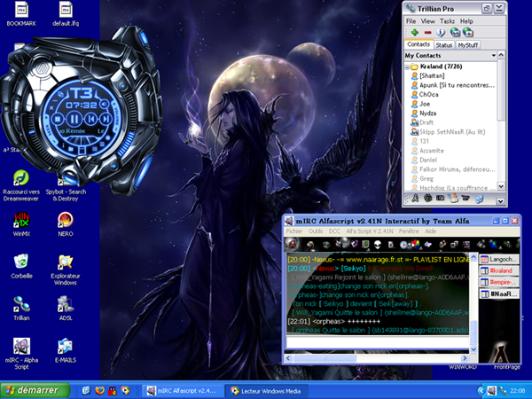Click the alien head icon in mIRC toolbar
This screenshot has height=399, width=532.
pos(378,245)
